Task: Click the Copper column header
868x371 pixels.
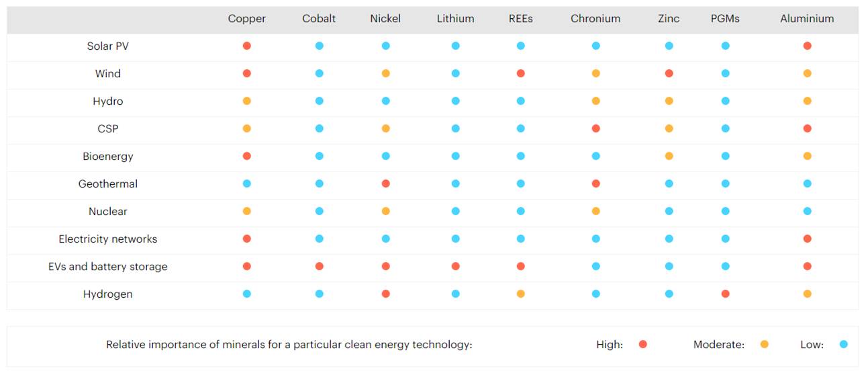Action: [x=247, y=19]
